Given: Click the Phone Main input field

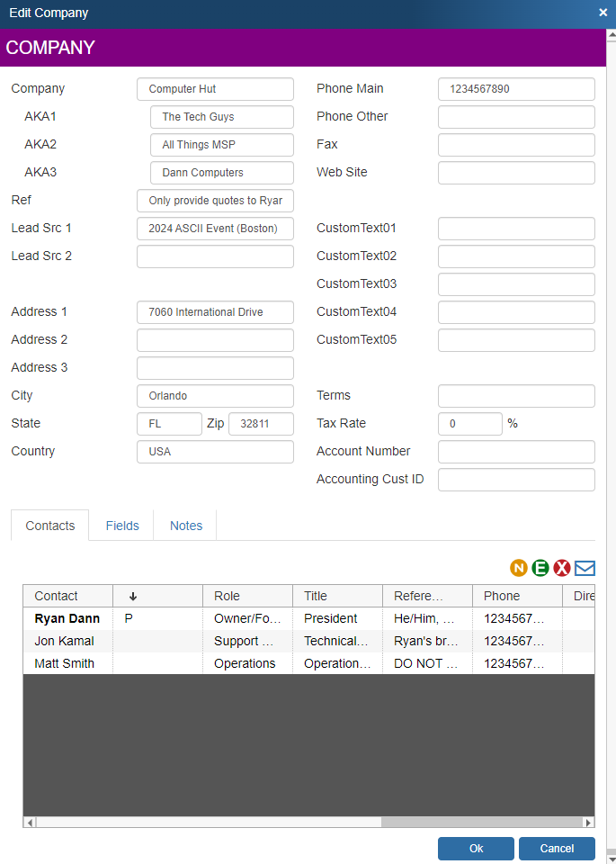Looking at the screenshot, I should point(515,88).
